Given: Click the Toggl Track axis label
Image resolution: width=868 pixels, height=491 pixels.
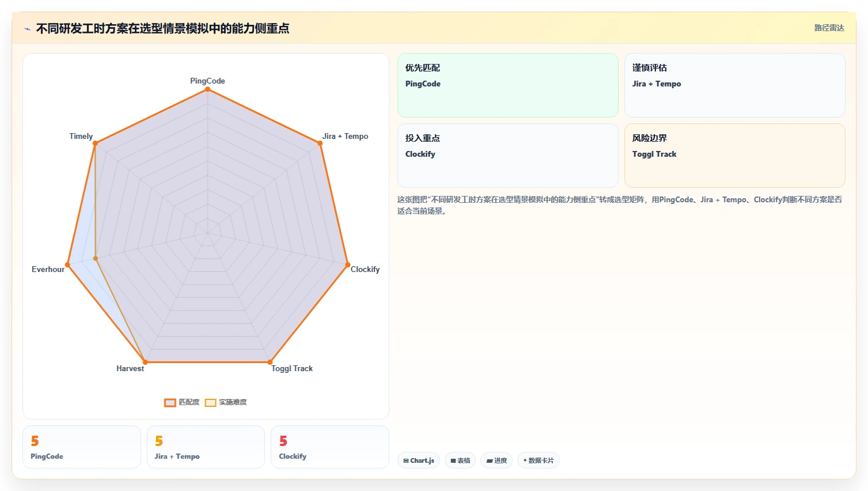Looking at the screenshot, I should pyautogui.click(x=292, y=368).
